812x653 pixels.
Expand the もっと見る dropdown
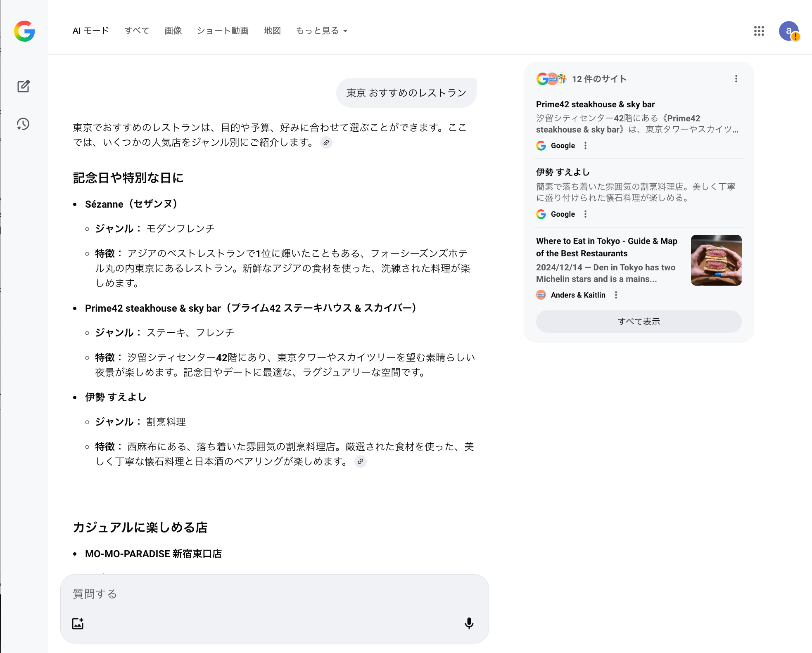(x=321, y=31)
